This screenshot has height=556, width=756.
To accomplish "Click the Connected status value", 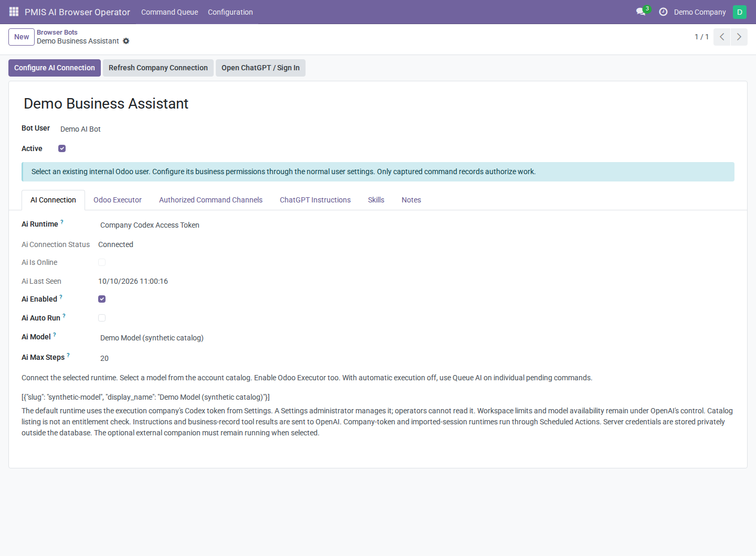I will (115, 244).
